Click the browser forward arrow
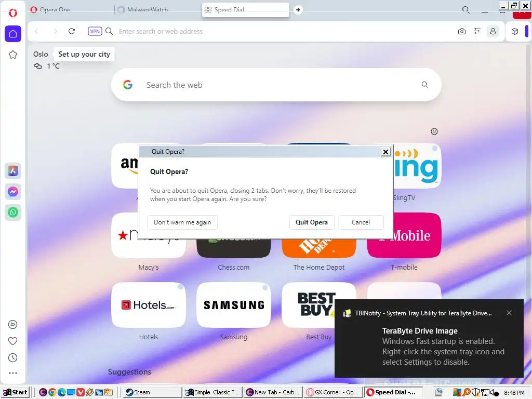This screenshot has width=532, height=399. [55, 31]
